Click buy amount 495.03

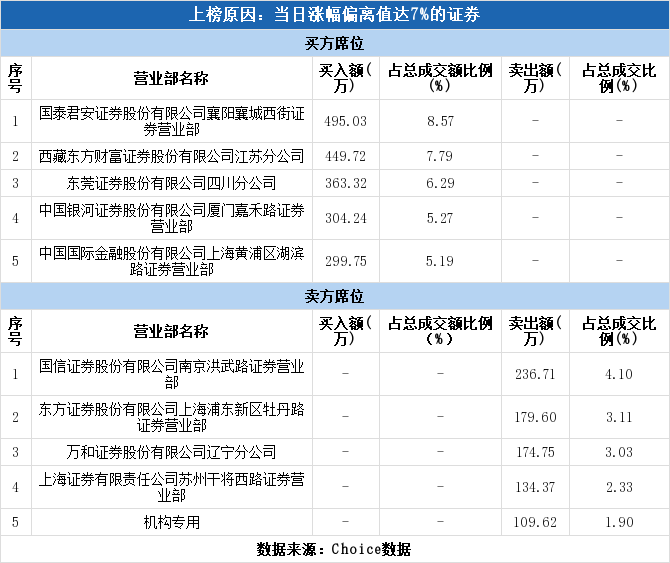point(346,121)
